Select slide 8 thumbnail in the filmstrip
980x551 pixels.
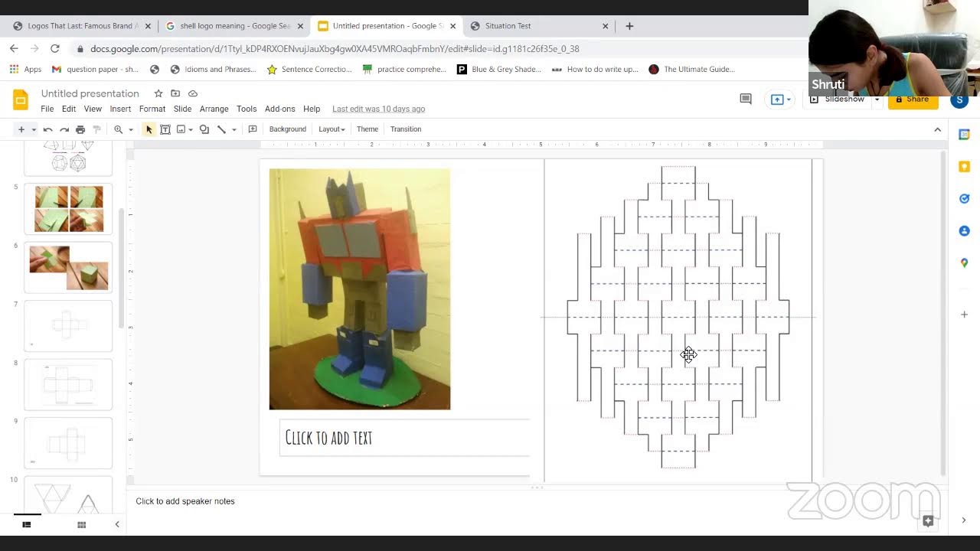click(x=69, y=384)
